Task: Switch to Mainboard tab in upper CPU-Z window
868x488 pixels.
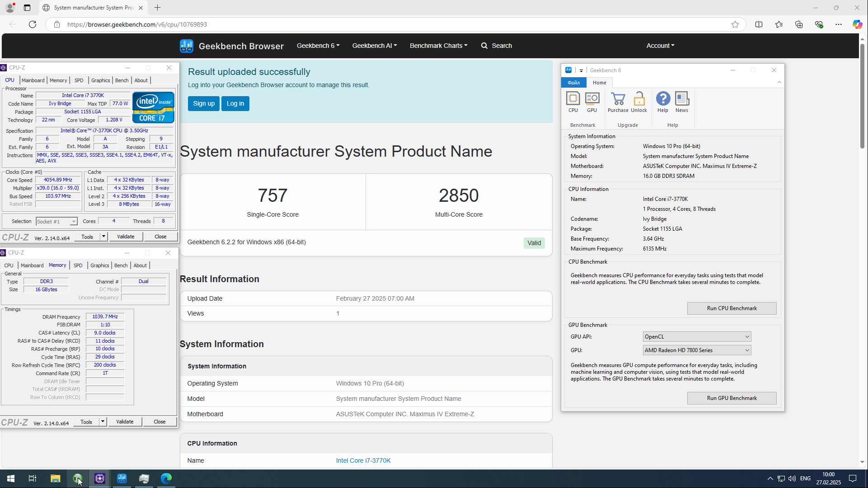Action: [x=33, y=80]
